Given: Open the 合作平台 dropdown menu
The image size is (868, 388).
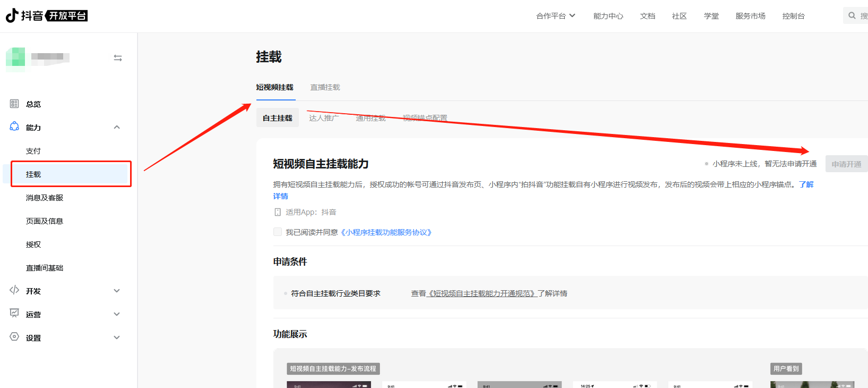Looking at the screenshot, I should coord(555,16).
